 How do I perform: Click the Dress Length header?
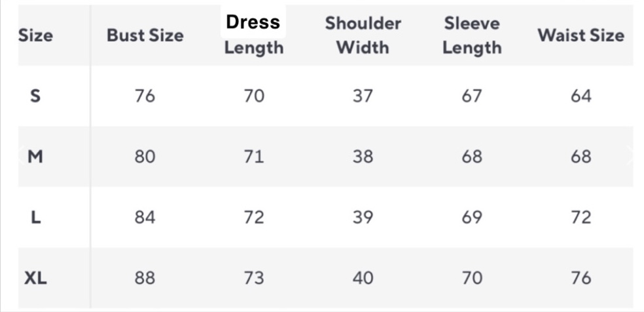point(254,35)
